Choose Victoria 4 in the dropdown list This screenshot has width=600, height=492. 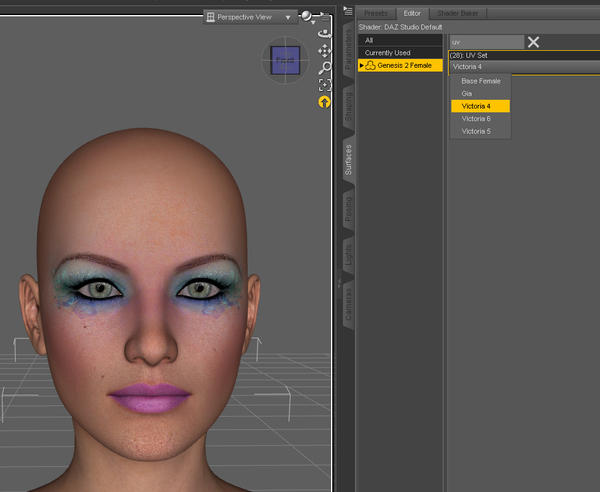click(x=481, y=106)
